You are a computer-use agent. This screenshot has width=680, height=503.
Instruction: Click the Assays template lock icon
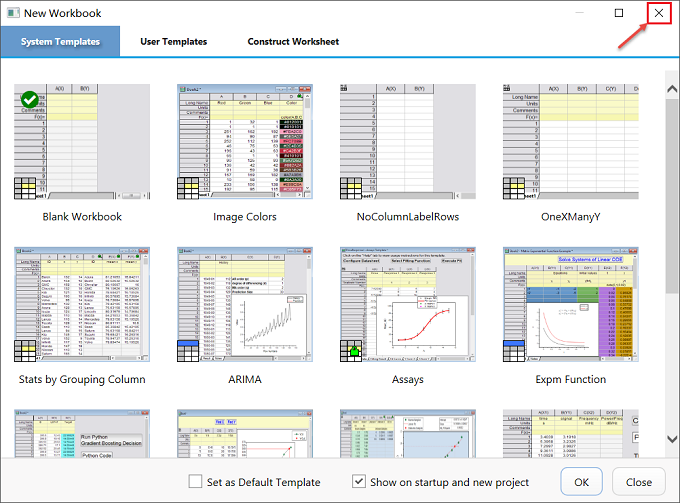(355, 351)
